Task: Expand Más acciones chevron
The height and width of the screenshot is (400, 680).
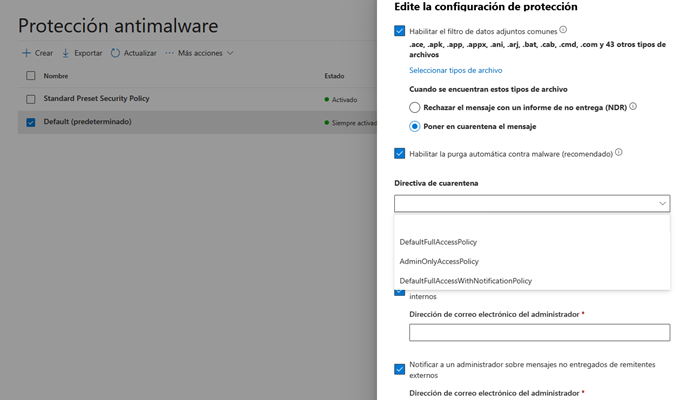Action: pos(231,52)
